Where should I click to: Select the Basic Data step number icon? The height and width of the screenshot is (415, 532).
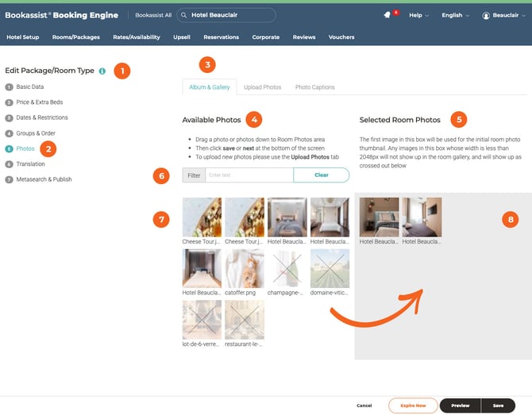pos(9,86)
